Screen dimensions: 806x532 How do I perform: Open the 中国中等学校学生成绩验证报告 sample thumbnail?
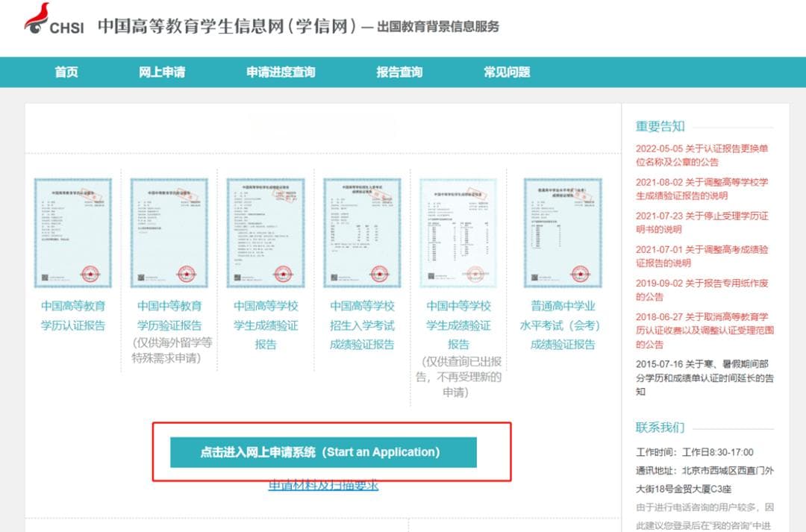pos(458,233)
